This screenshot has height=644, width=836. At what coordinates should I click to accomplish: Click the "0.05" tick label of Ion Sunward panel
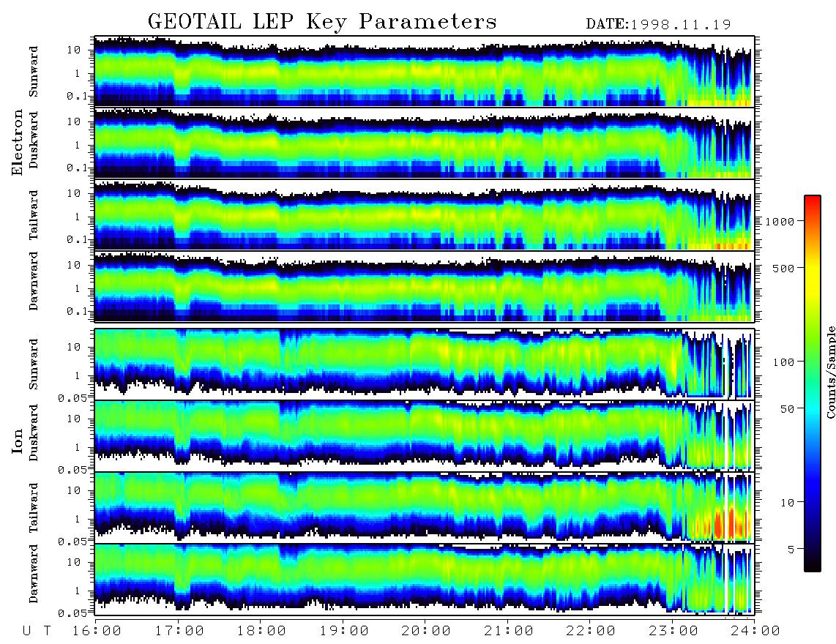(x=74, y=397)
